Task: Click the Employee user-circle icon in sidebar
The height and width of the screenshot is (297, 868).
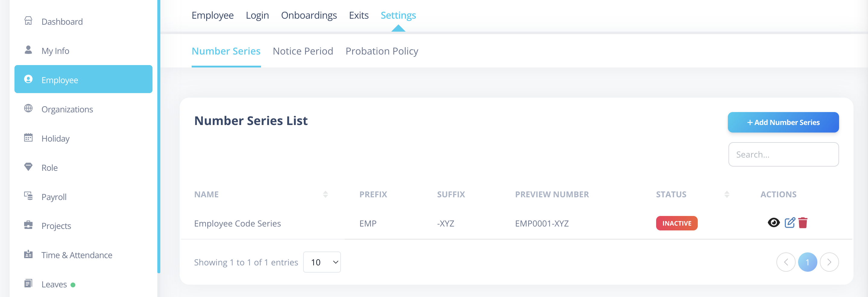Action: pos(28,79)
